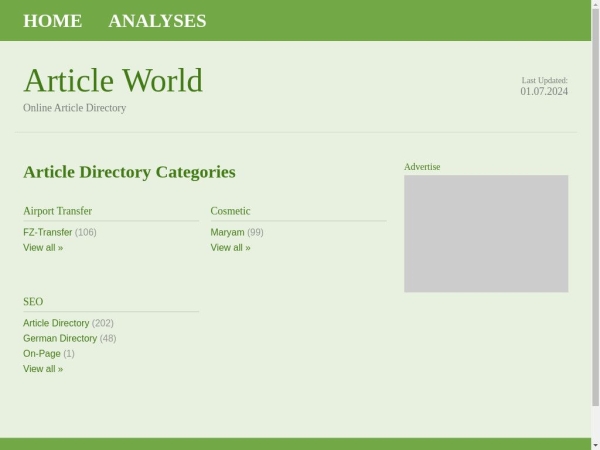The image size is (600, 450).
Task: View all under Airport Transfer
Action: pos(43,248)
